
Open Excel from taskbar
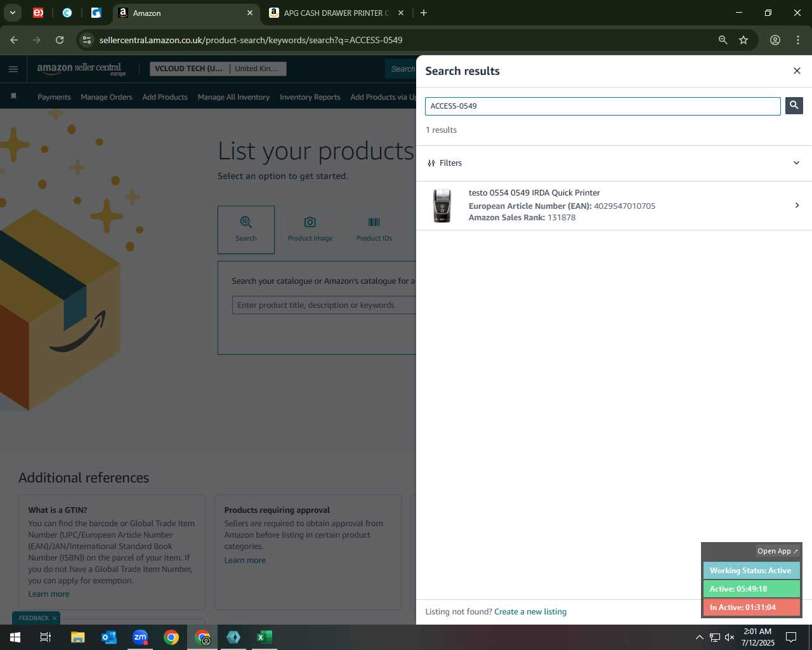pyautogui.click(x=265, y=637)
